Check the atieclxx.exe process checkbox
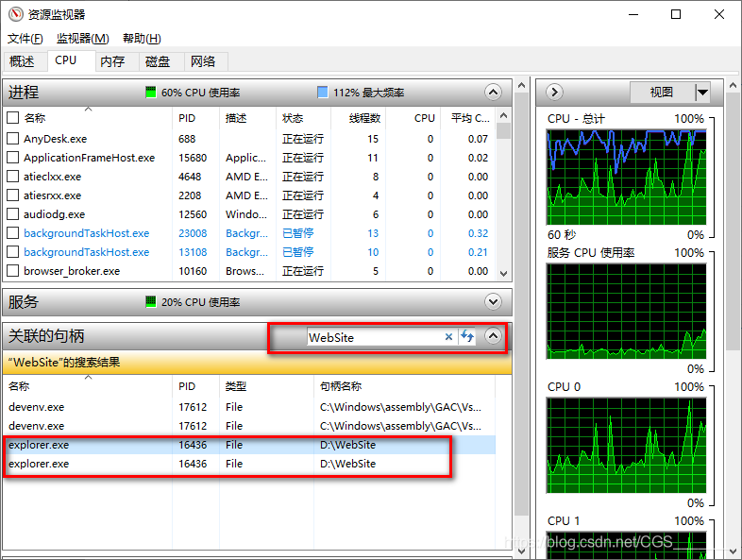The height and width of the screenshot is (560, 742). click(13, 176)
